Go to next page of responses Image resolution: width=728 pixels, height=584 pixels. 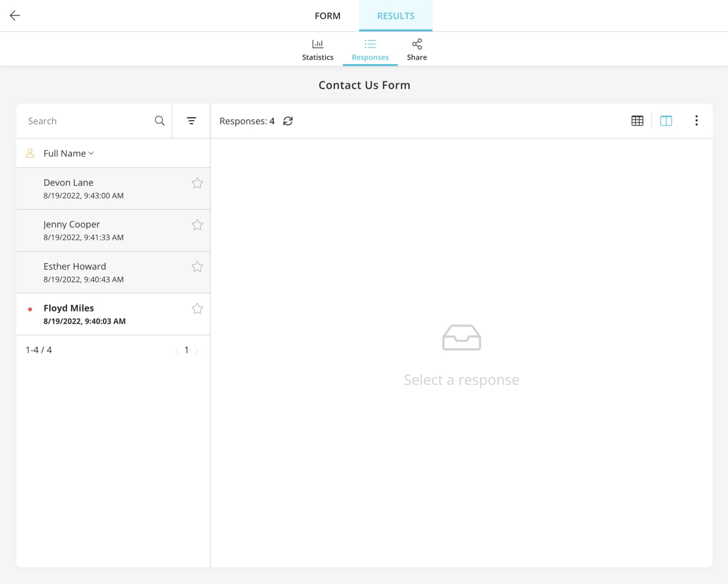pyautogui.click(x=197, y=350)
